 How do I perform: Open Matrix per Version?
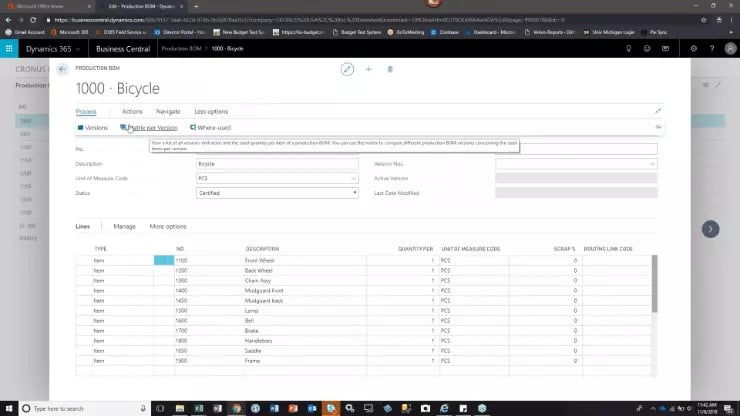(149, 127)
